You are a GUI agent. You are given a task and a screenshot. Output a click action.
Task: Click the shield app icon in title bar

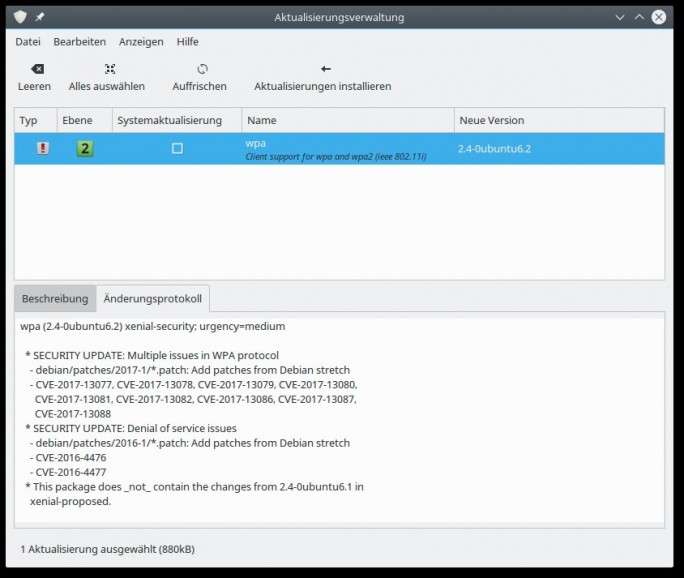pos(20,17)
